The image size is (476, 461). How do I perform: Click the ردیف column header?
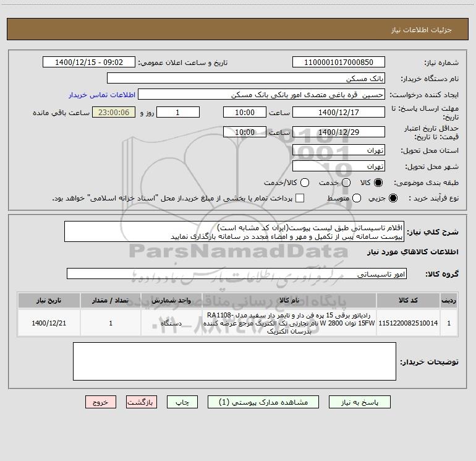coord(449,300)
